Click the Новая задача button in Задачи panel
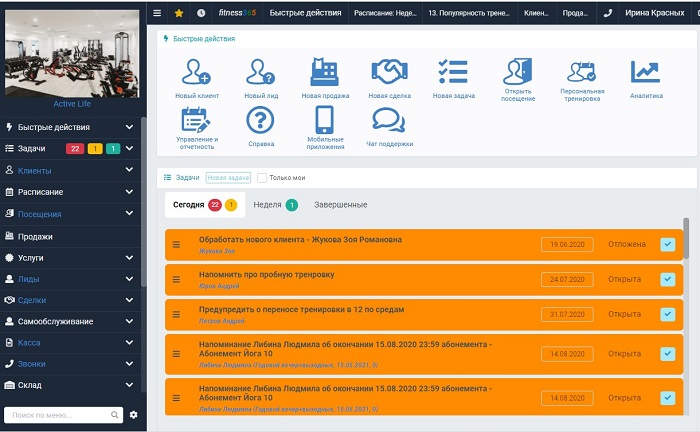Screen dimensions: 700x432 (x=228, y=178)
